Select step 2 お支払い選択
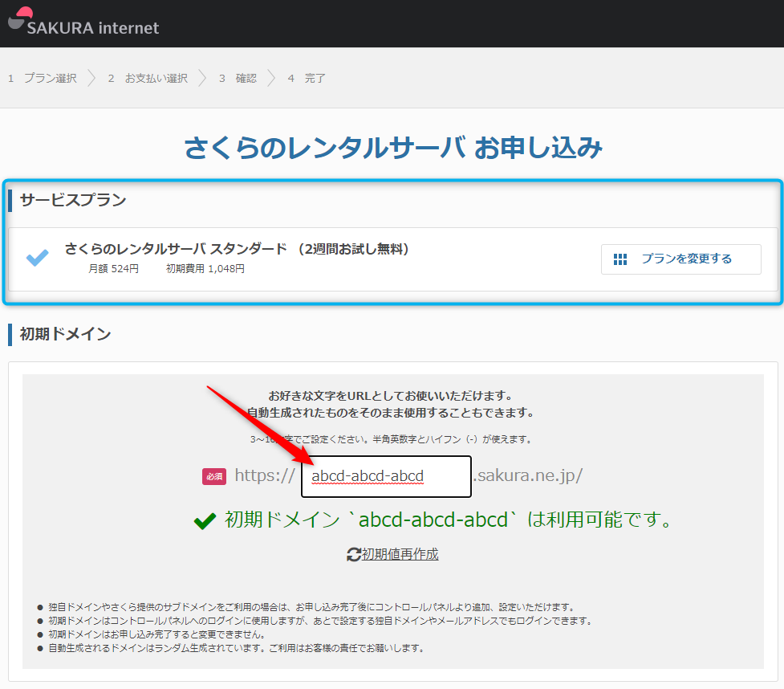 (x=148, y=78)
